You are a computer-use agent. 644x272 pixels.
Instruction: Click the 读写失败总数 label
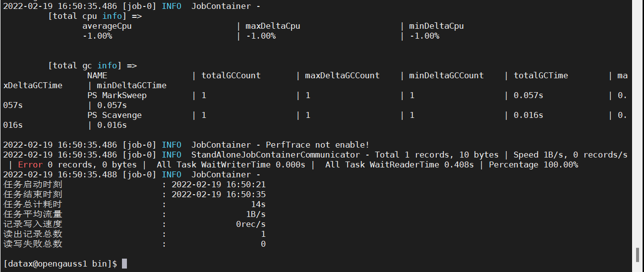point(33,244)
